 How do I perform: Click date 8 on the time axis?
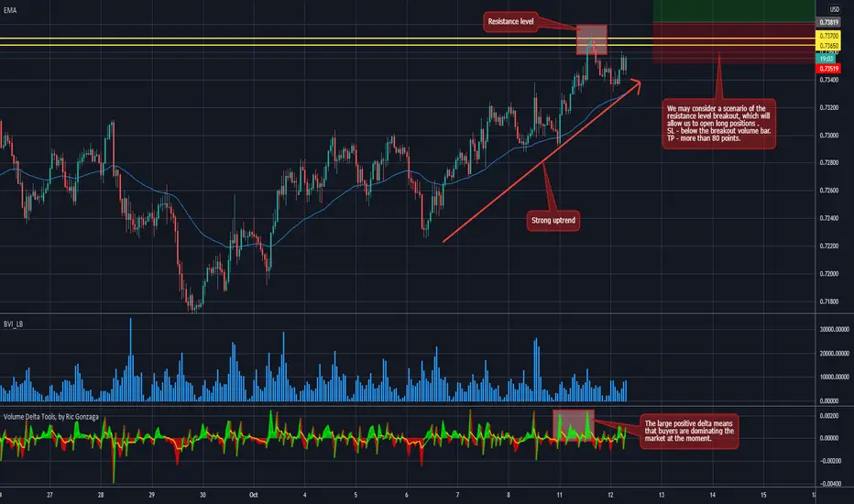(x=509, y=495)
